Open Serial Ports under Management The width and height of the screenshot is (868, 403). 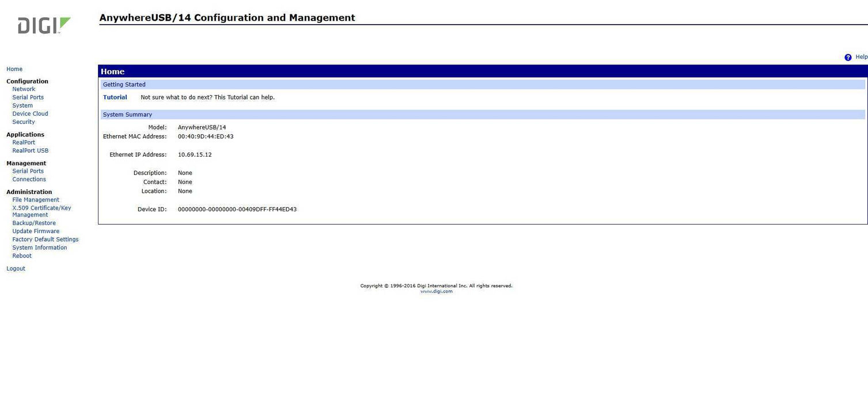click(x=28, y=171)
